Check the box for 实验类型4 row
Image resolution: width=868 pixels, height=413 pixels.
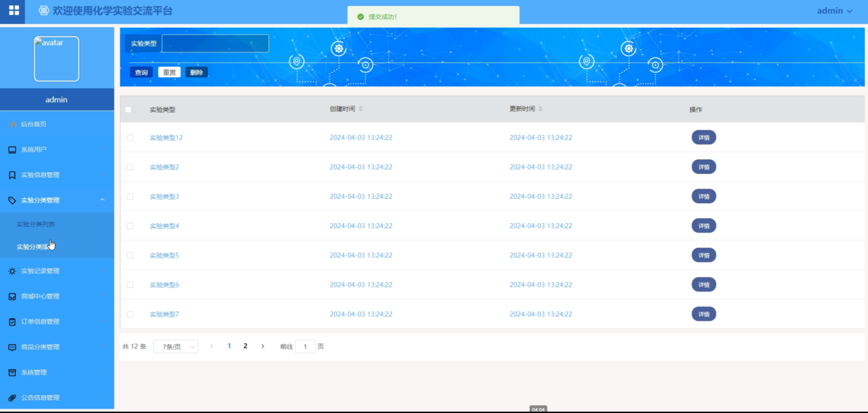[x=130, y=226]
